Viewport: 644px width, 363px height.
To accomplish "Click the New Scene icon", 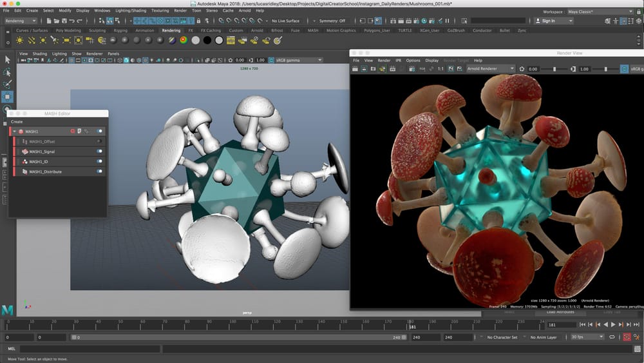I will point(49,21).
